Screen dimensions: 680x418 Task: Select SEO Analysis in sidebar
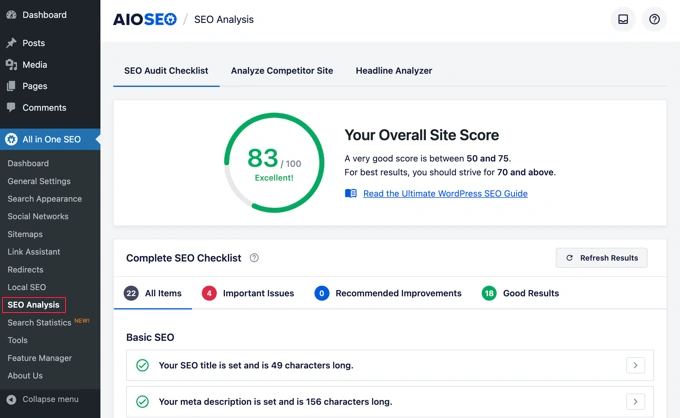click(x=33, y=305)
